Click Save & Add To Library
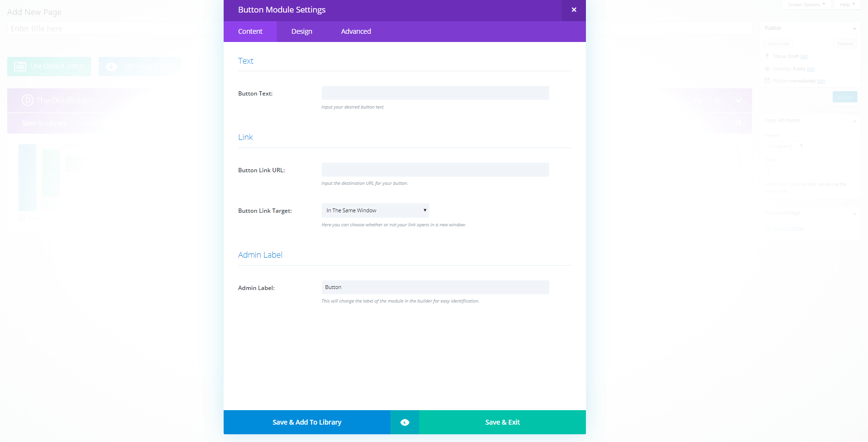868x442 pixels. pos(306,422)
